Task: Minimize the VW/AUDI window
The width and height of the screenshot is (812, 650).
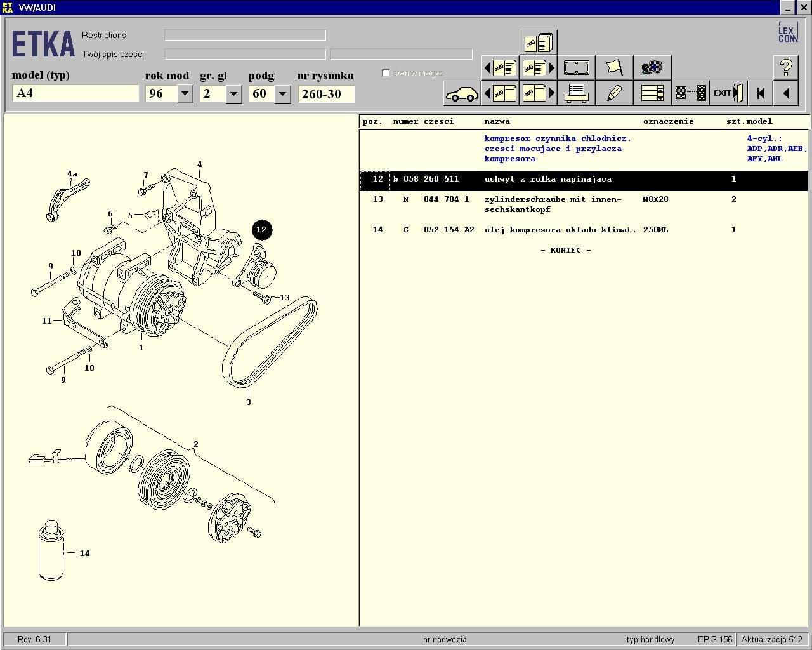Action: click(x=787, y=8)
